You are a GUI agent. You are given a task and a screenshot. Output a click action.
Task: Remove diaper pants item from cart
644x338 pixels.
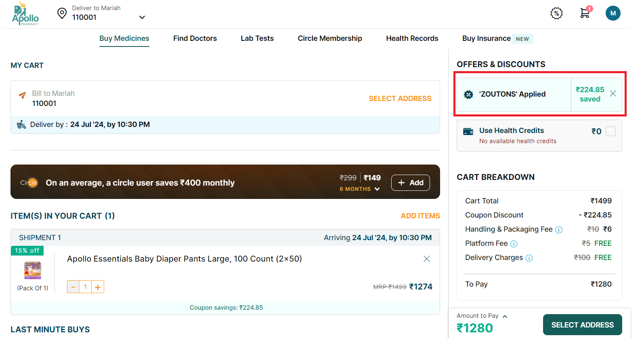pos(426,259)
